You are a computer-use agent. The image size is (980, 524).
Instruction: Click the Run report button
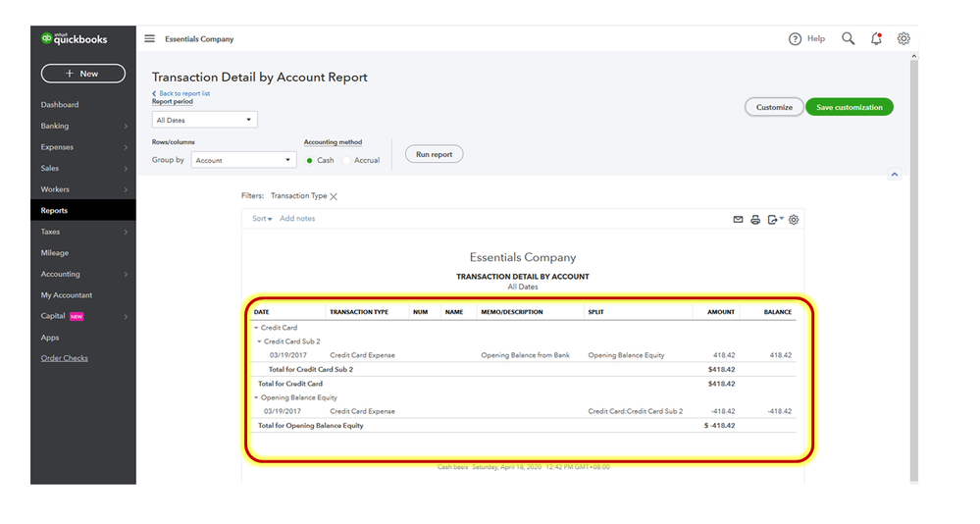tap(434, 154)
